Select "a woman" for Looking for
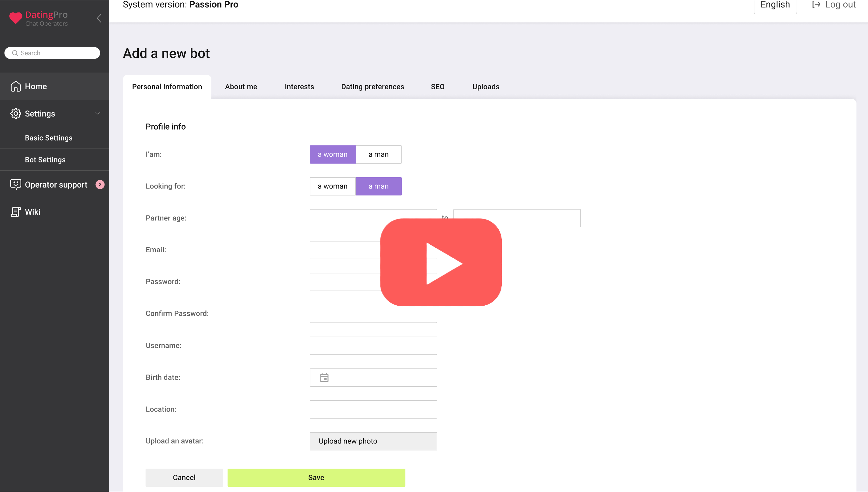This screenshot has width=868, height=492. point(332,186)
